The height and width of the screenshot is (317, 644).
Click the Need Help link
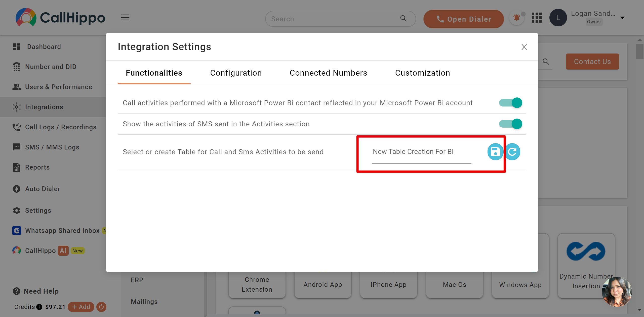[41, 291]
